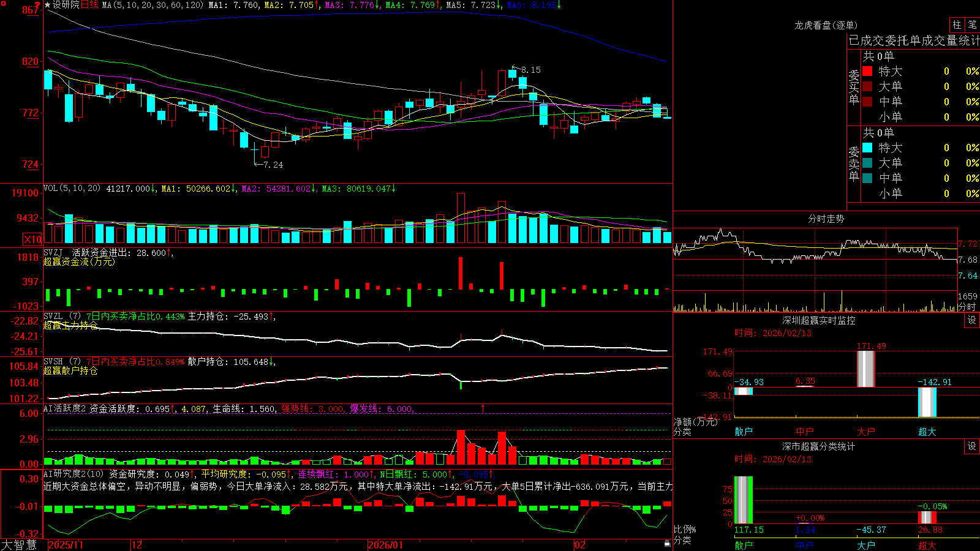Image resolution: width=980 pixels, height=551 pixels.
Task: Click the 强势线: 3.000 value
Action: tap(312, 408)
